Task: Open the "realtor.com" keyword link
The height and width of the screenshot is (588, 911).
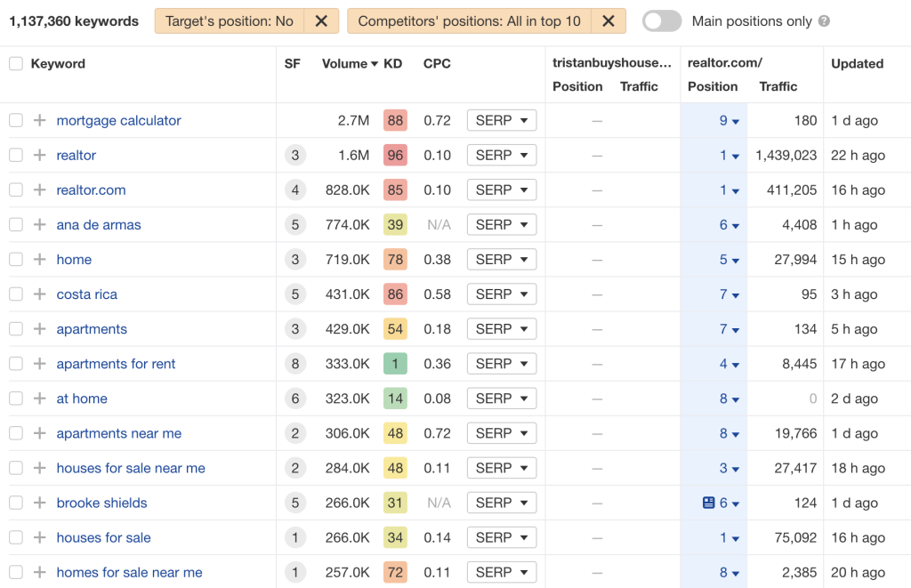Action: (91, 189)
